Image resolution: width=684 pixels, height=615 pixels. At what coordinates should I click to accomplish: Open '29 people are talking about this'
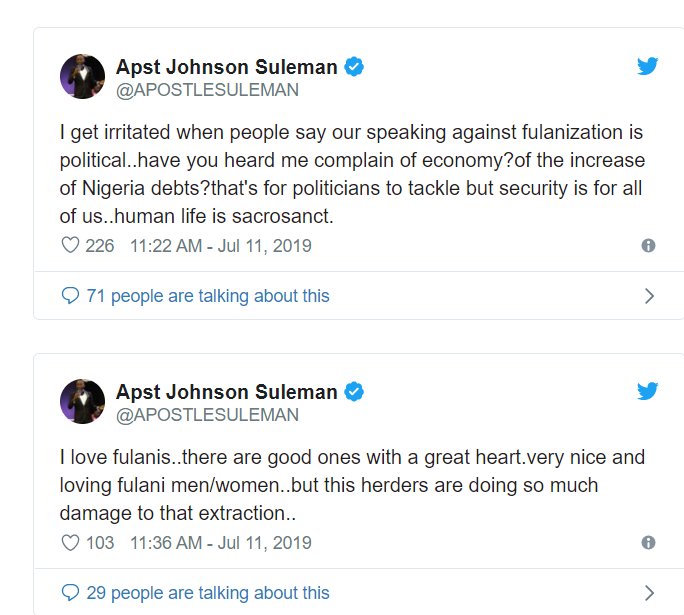(x=207, y=593)
